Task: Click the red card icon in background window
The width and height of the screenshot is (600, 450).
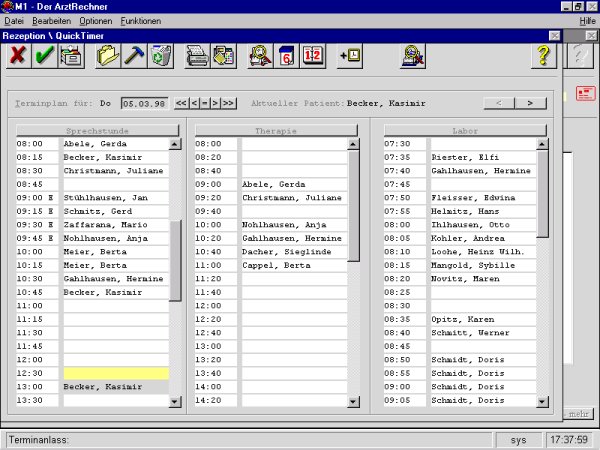Action: (586, 93)
